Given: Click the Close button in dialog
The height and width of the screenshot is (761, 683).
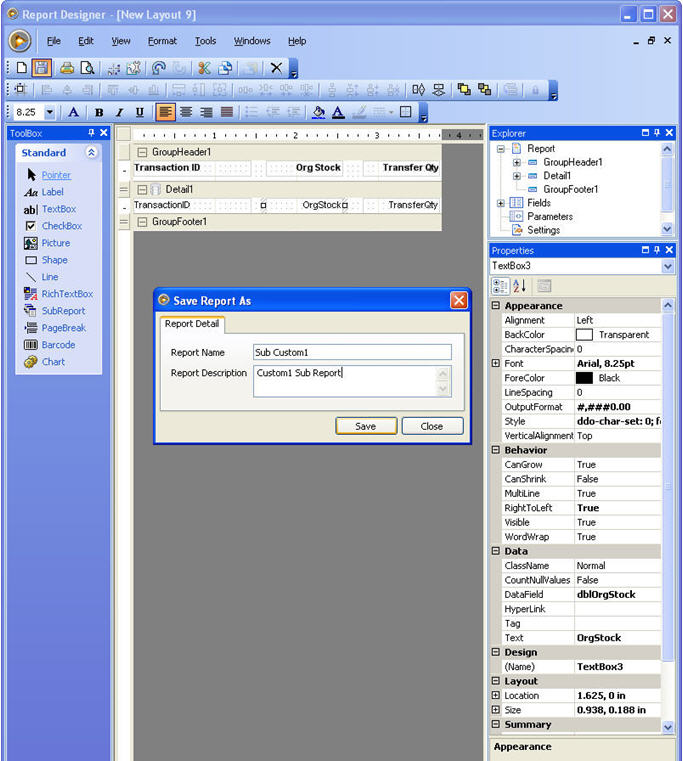Looking at the screenshot, I should 432,426.
